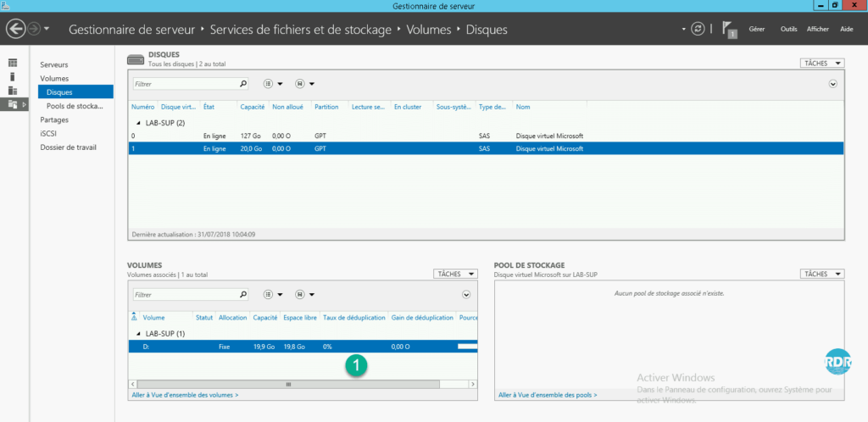The width and height of the screenshot is (868, 422).
Task: Click the search magnifier in Volumes filter
Action: pyautogui.click(x=243, y=295)
